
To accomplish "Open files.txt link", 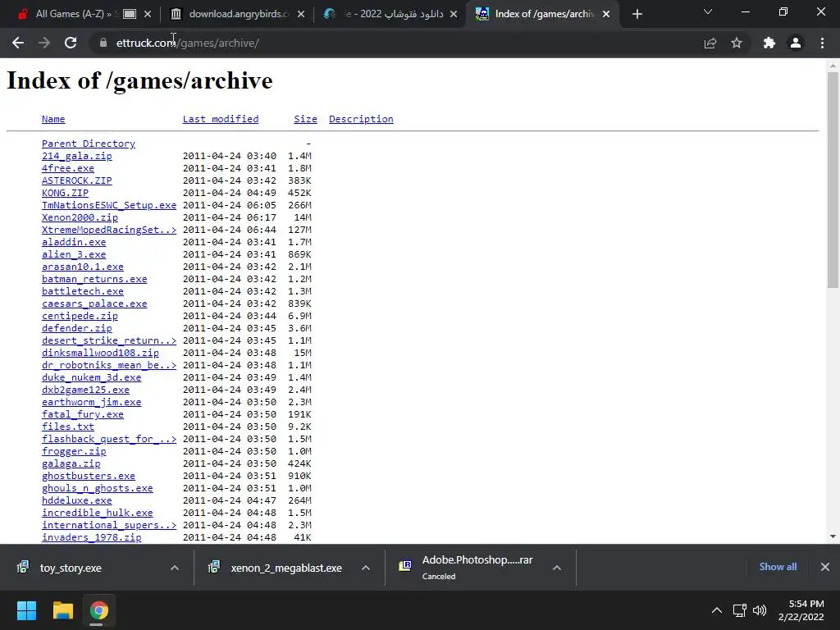I will (x=67, y=427).
